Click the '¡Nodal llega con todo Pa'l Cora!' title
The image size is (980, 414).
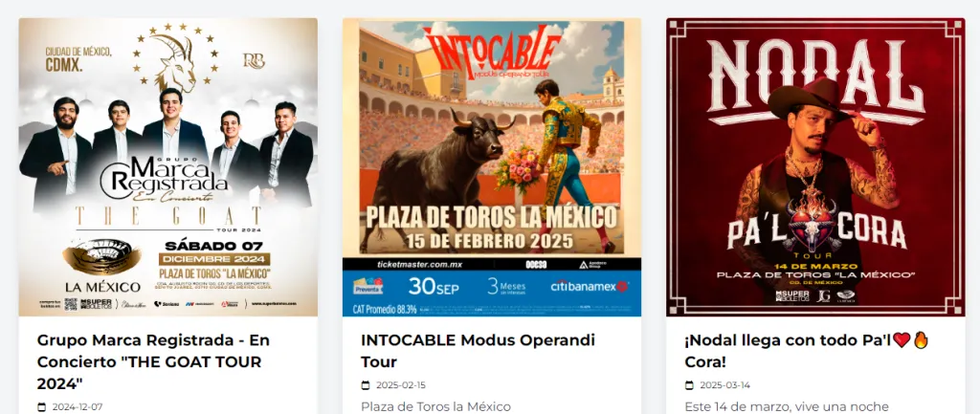[x=807, y=351]
